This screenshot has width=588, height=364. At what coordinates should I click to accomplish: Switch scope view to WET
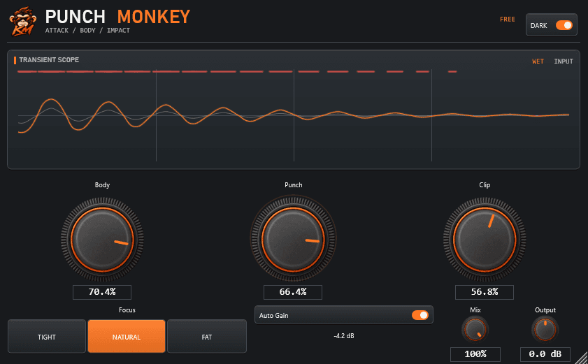click(x=538, y=61)
